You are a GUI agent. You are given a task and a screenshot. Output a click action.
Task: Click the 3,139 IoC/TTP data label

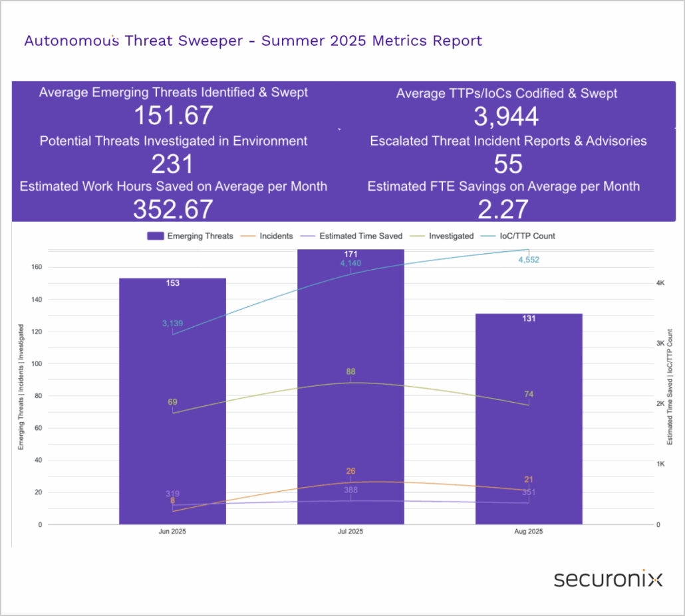click(x=172, y=324)
